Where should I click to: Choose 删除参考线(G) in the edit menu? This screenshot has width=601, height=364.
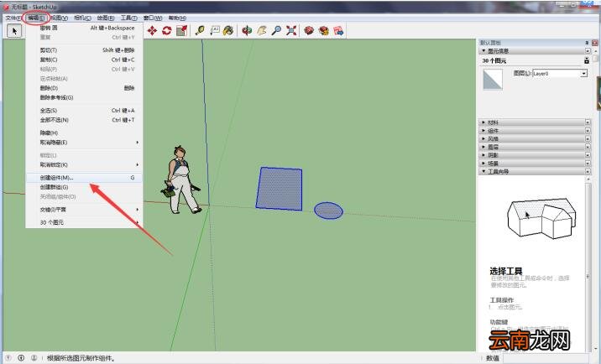click(x=84, y=97)
